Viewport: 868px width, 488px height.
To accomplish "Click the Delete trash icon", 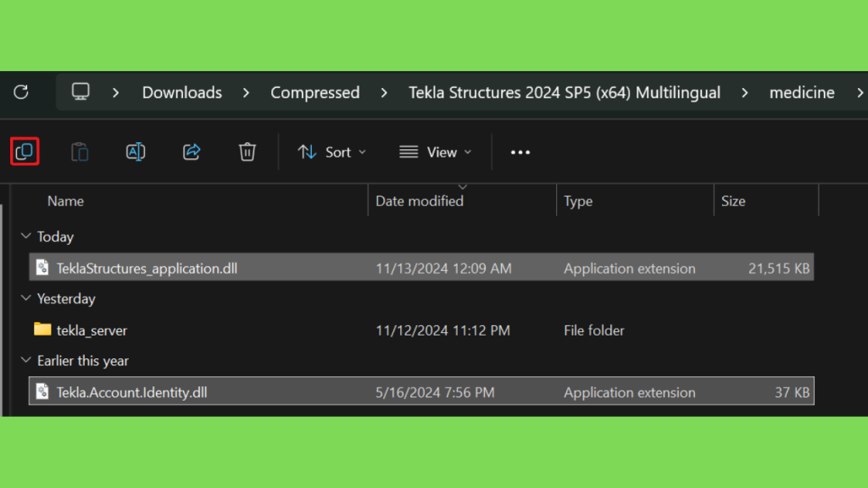I will [247, 152].
